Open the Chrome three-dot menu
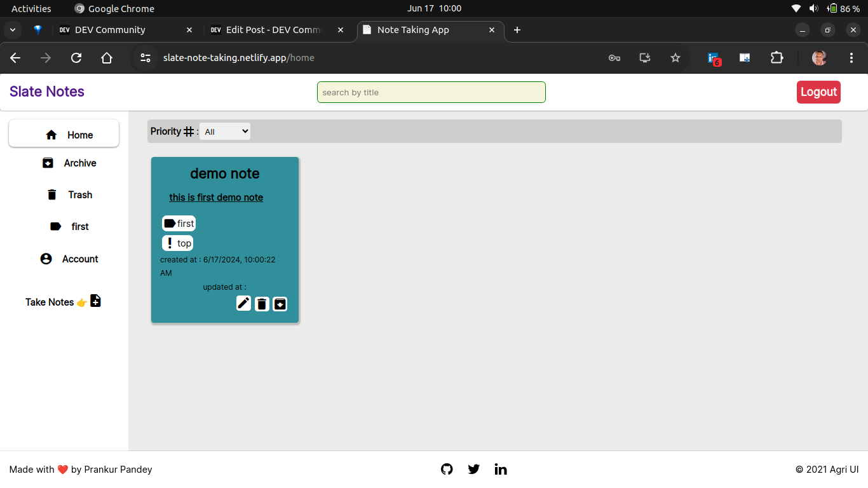The width and height of the screenshot is (868, 488). 851,58
